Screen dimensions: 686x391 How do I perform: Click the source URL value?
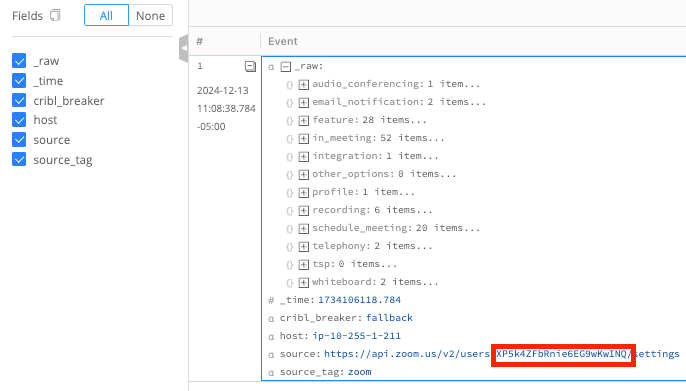click(501, 354)
